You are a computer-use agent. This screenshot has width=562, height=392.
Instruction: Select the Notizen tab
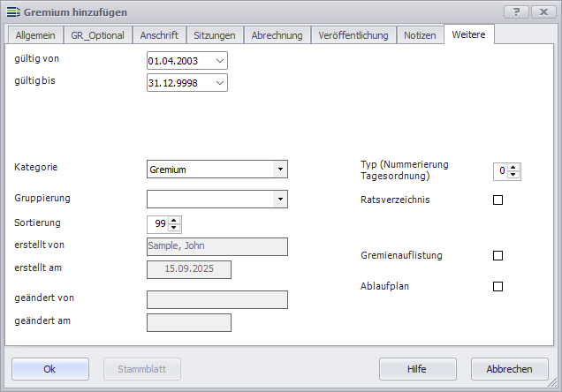(x=420, y=35)
